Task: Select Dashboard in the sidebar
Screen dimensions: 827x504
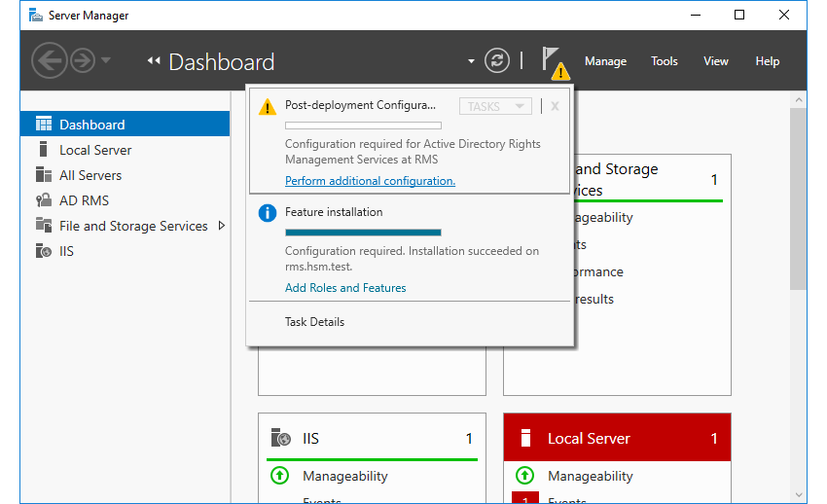Action: point(125,124)
